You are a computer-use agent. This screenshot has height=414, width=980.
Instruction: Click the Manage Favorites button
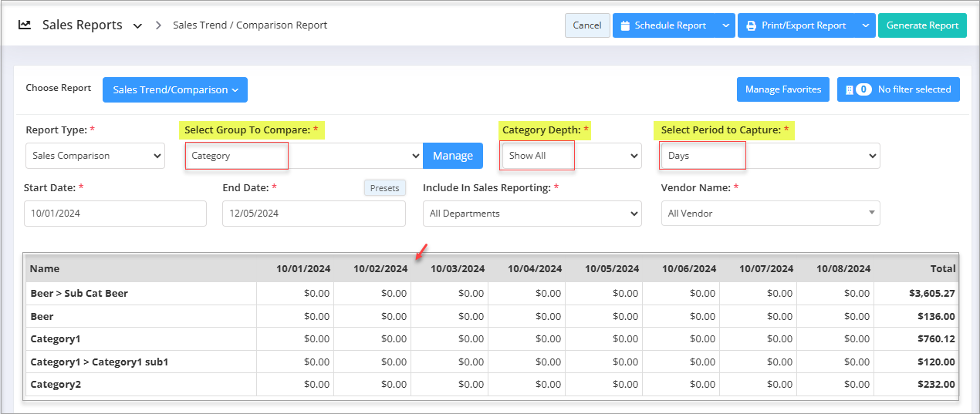pos(783,89)
